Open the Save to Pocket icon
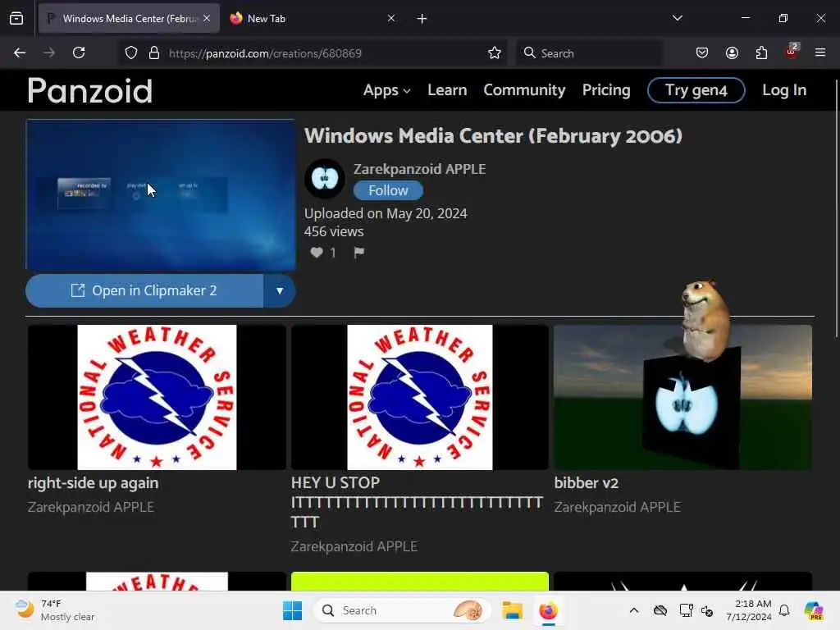 pos(702,52)
